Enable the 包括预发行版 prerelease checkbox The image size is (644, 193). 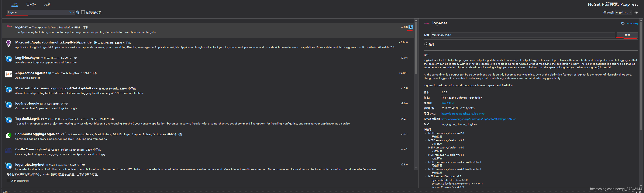click(83, 12)
